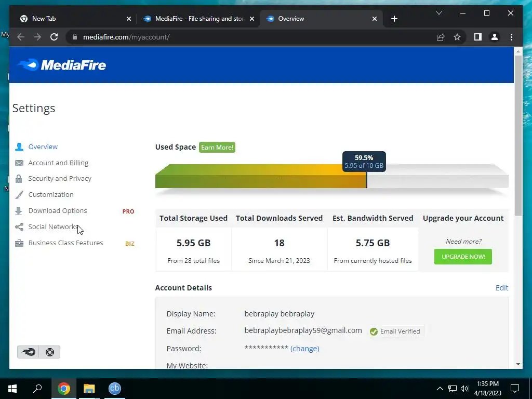This screenshot has height=399, width=532.
Task: Click Edit link for Account Details
Action: [x=502, y=288]
